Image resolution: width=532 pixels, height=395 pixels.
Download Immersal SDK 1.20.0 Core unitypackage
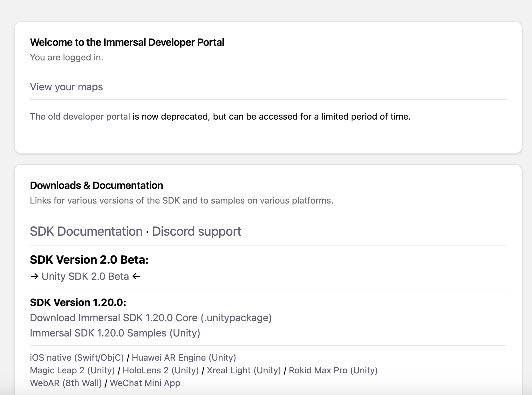[x=151, y=318]
